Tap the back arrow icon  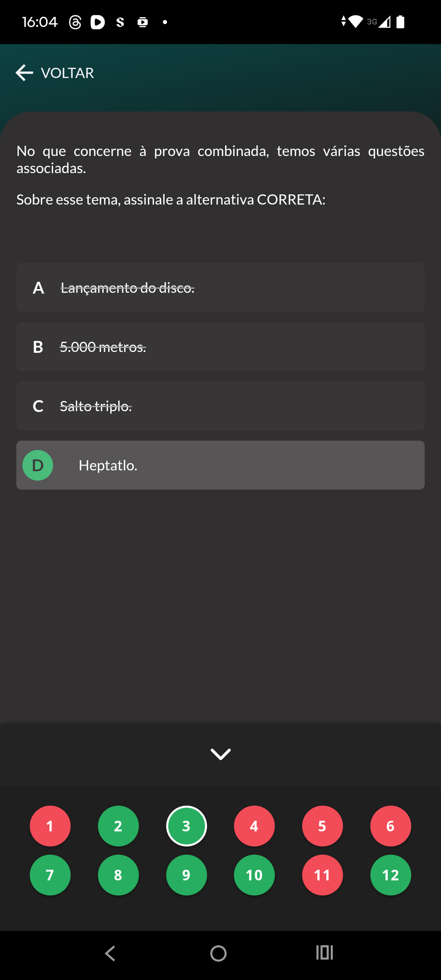click(x=24, y=73)
